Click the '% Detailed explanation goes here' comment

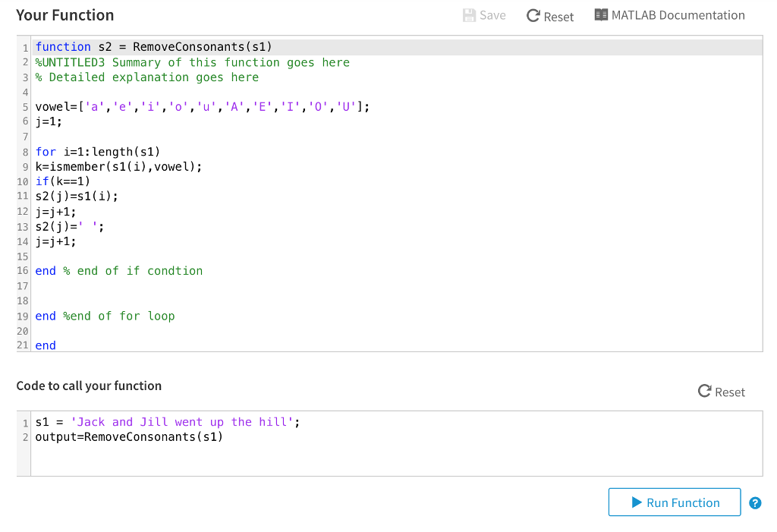tap(146, 77)
